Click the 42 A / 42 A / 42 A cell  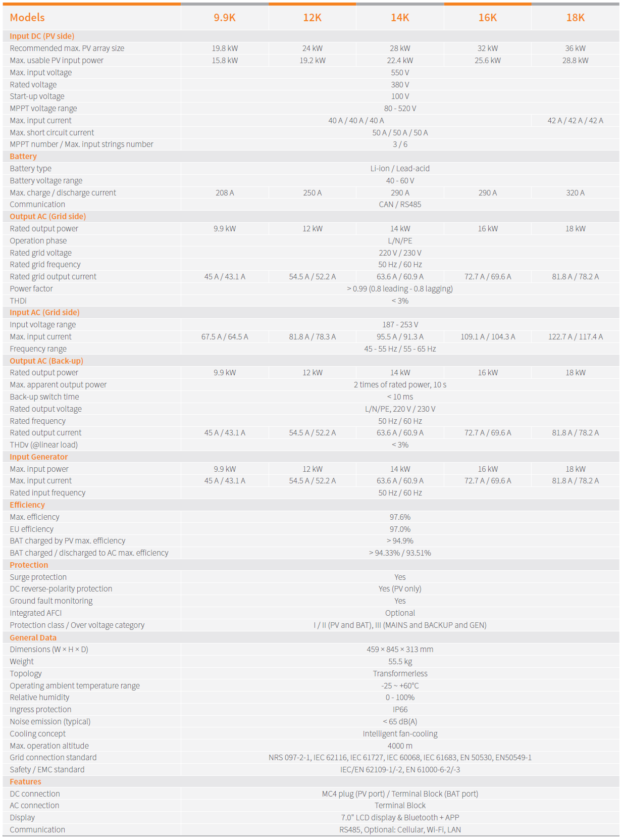tap(575, 121)
